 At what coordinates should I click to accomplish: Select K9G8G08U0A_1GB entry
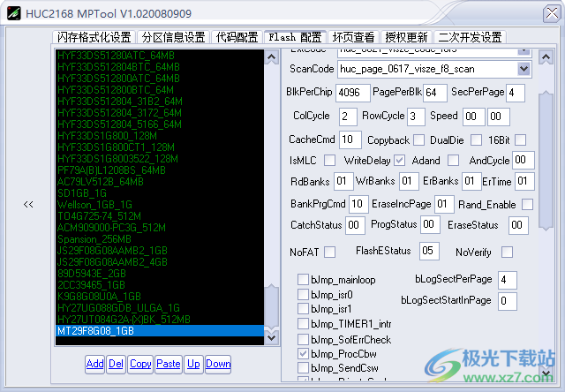[x=160, y=297]
